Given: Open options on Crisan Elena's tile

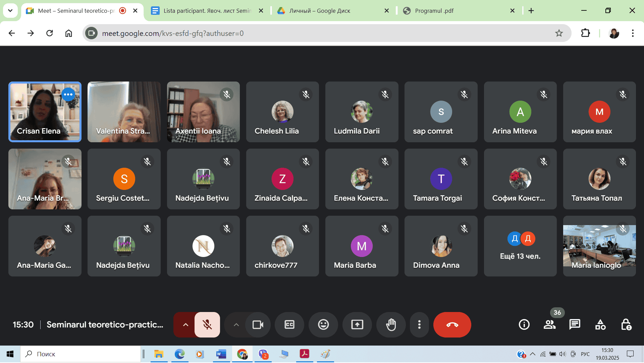Looking at the screenshot, I should (x=68, y=95).
